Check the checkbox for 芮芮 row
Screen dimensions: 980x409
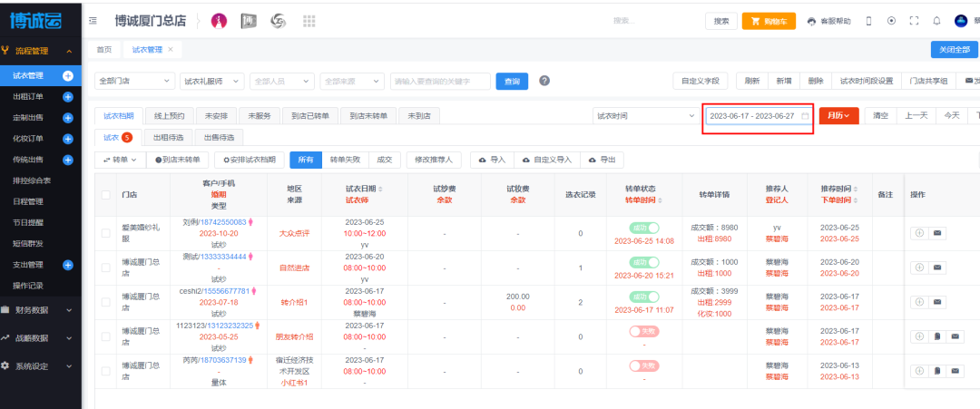click(x=105, y=371)
